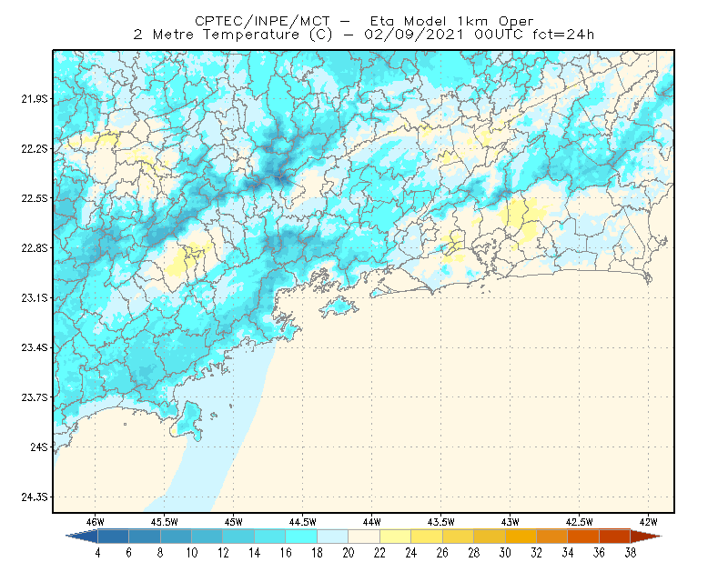Click the colorbar value label 28
The height and width of the screenshot is (562, 728).
click(473, 553)
